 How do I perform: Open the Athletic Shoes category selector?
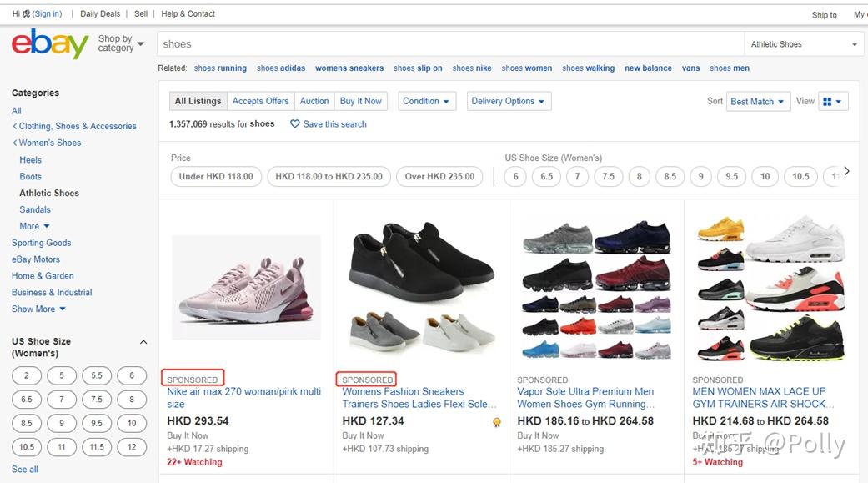click(804, 44)
